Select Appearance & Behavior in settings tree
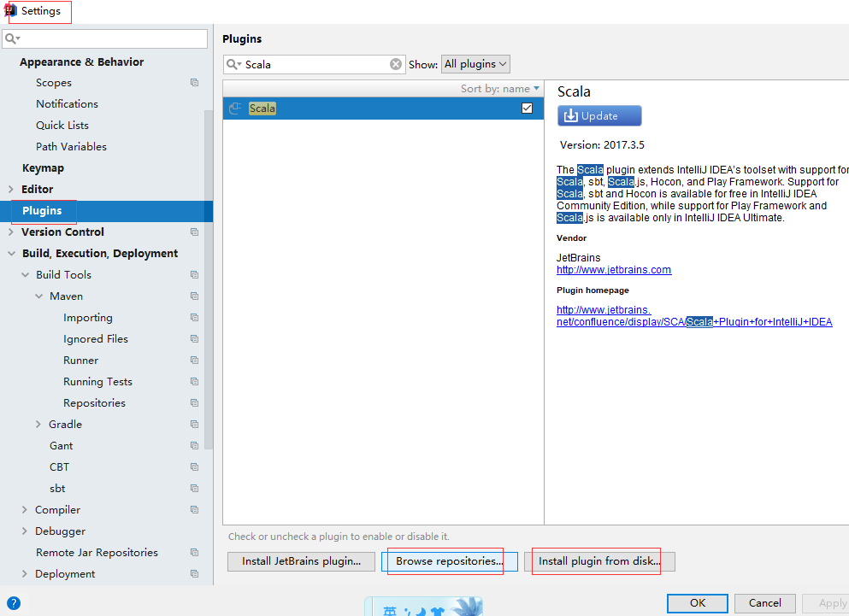Image resolution: width=849 pixels, height=616 pixels. (82, 62)
